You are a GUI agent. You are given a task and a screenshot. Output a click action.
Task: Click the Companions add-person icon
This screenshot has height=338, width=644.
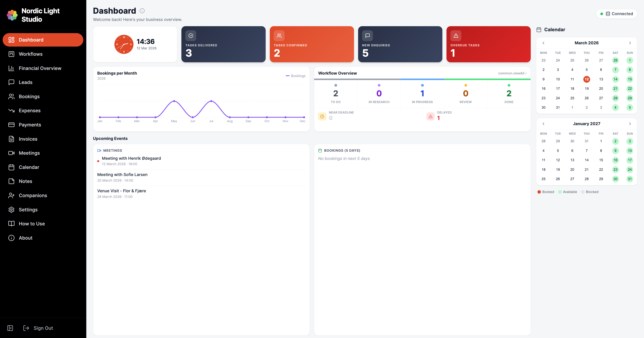(x=11, y=195)
